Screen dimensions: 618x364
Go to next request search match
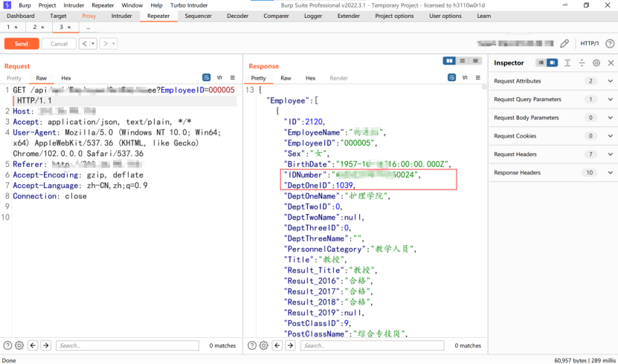[x=46, y=345]
